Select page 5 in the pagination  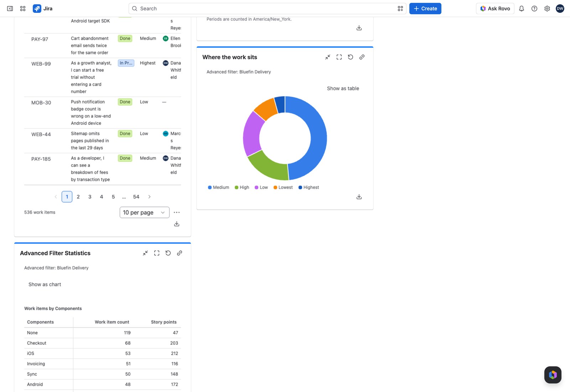[113, 197]
